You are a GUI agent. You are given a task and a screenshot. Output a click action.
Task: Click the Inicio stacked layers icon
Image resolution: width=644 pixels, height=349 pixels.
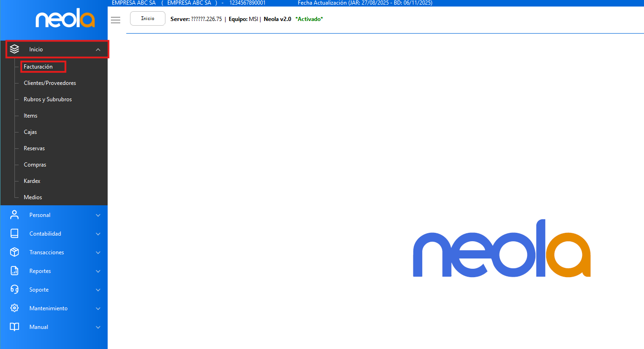14,49
